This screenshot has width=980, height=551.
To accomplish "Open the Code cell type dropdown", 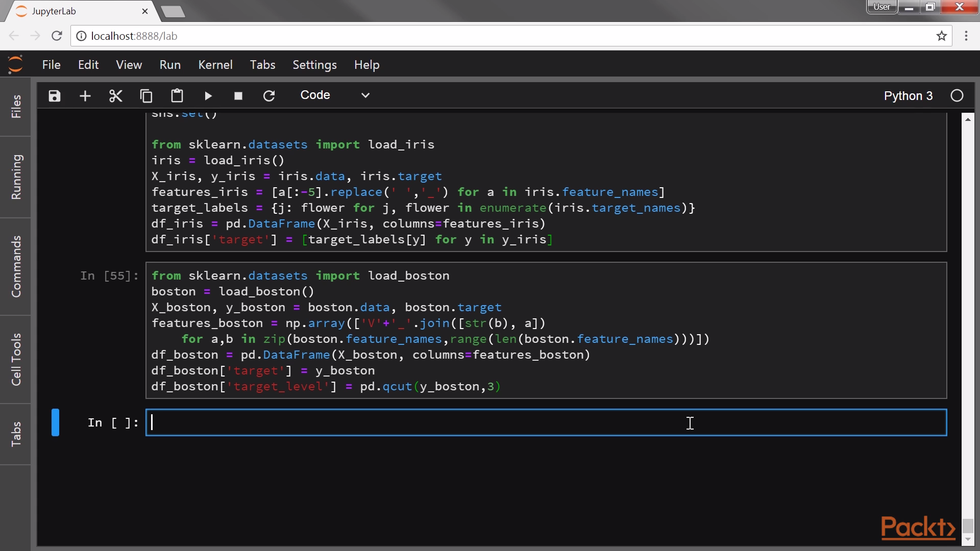I will (x=335, y=95).
